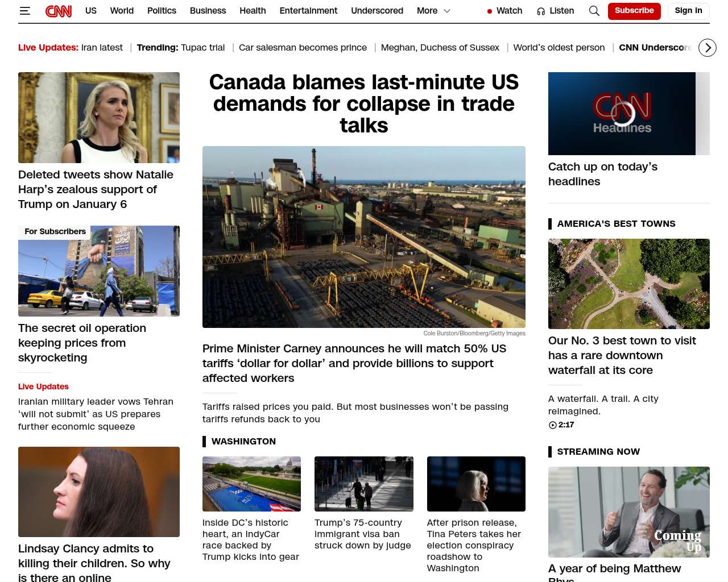728x582 pixels.
Task: Open 'A waterfall. A trail' description
Action: tap(603, 405)
